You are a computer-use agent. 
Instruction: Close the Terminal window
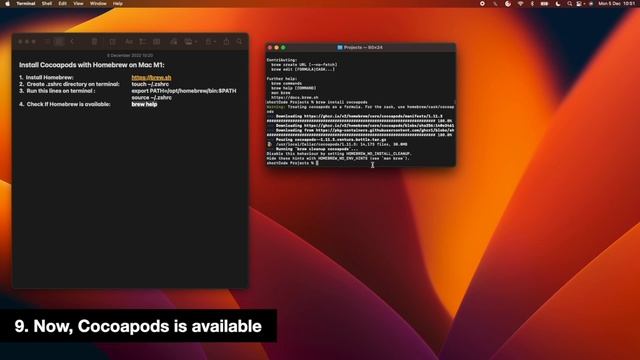(270, 48)
